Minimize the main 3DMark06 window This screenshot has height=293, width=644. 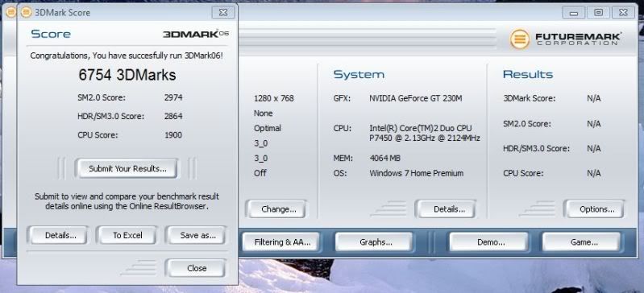pos(574,13)
